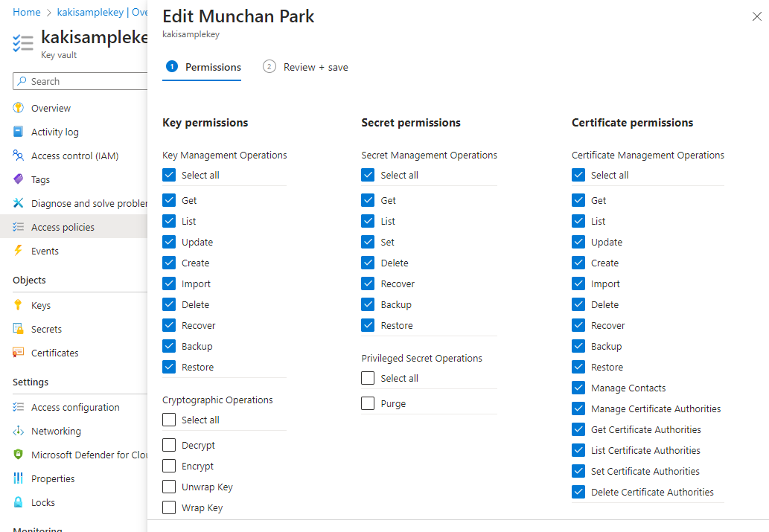Uncheck Secret permissions Set checkbox
769x532 pixels.
coord(368,242)
